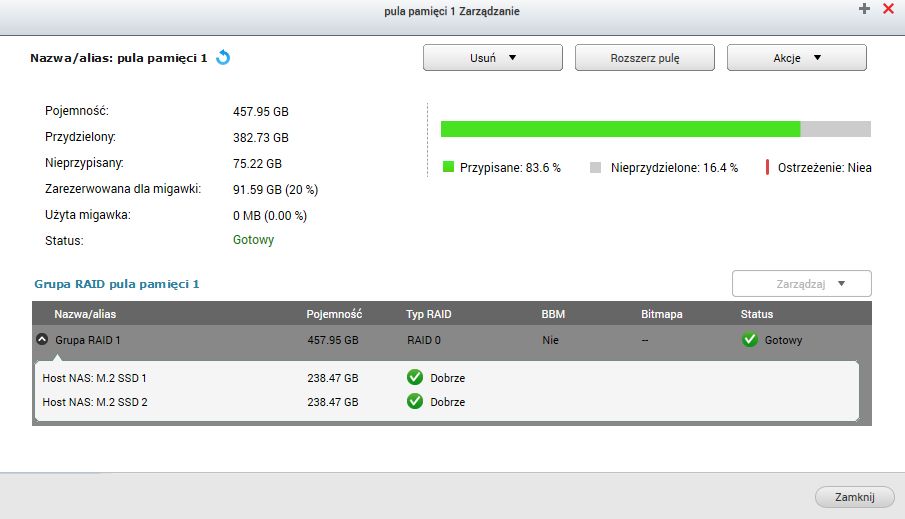Screen dimensions: 905x519
Task: Collapse the Grupa RAID 1 row
Action: pos(42,339)
